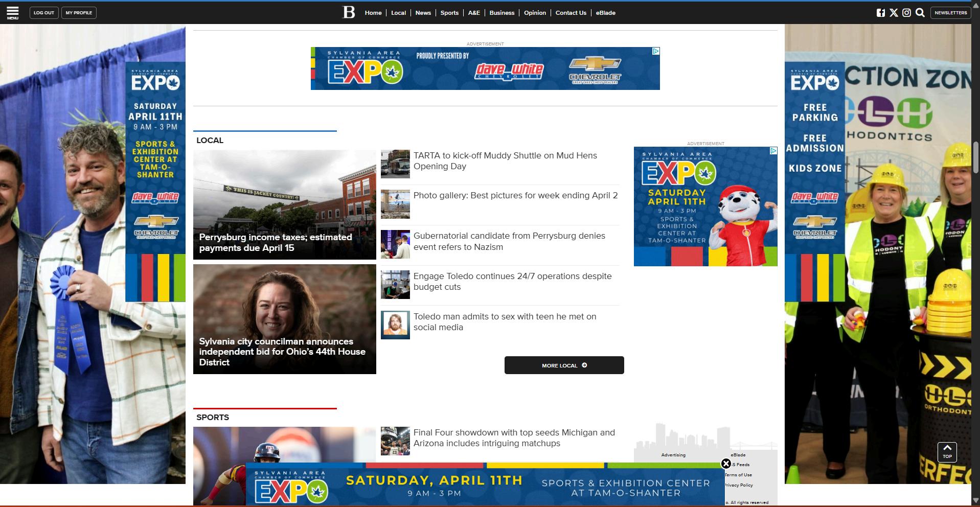Click the MORE LOCAL button

point(564,365)
